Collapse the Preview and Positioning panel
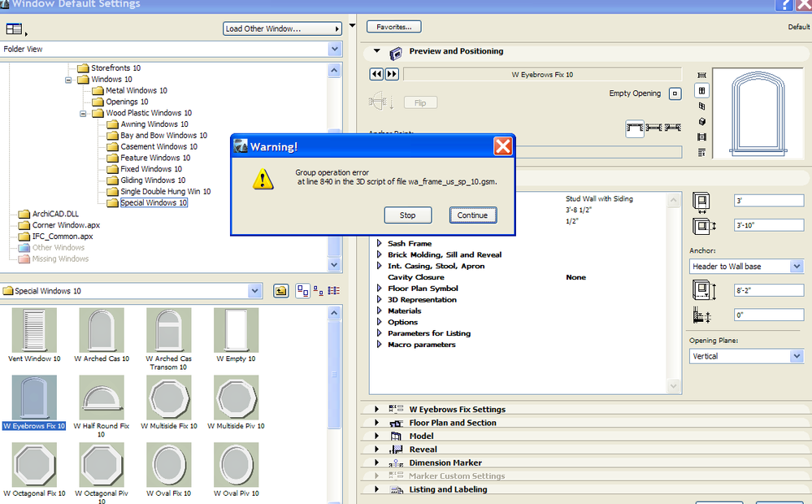 [x=377, y=50]
